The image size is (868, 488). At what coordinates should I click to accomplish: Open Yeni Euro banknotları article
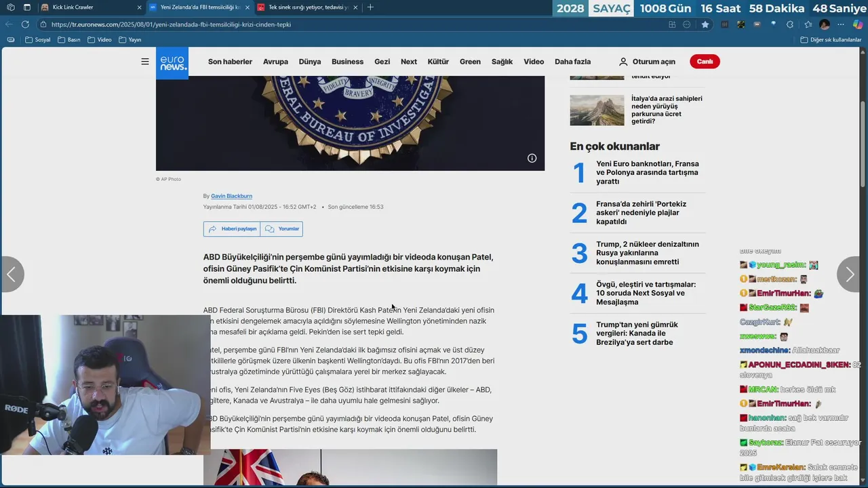pyautogui.click(x=647, y=173)
